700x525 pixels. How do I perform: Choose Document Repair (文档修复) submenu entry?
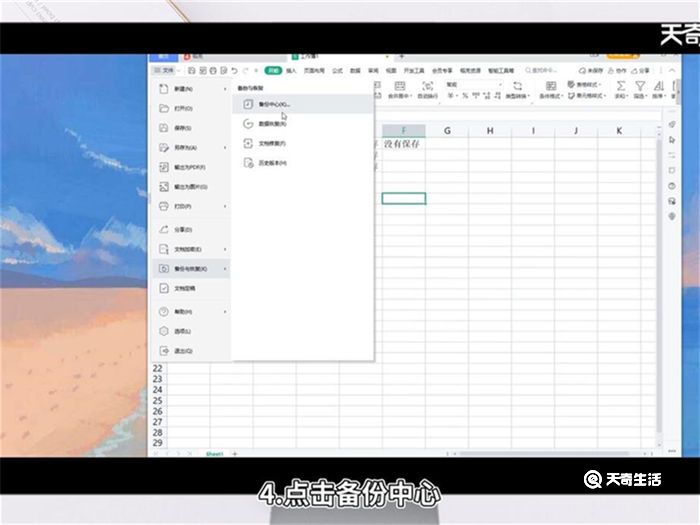pos(303,143)
